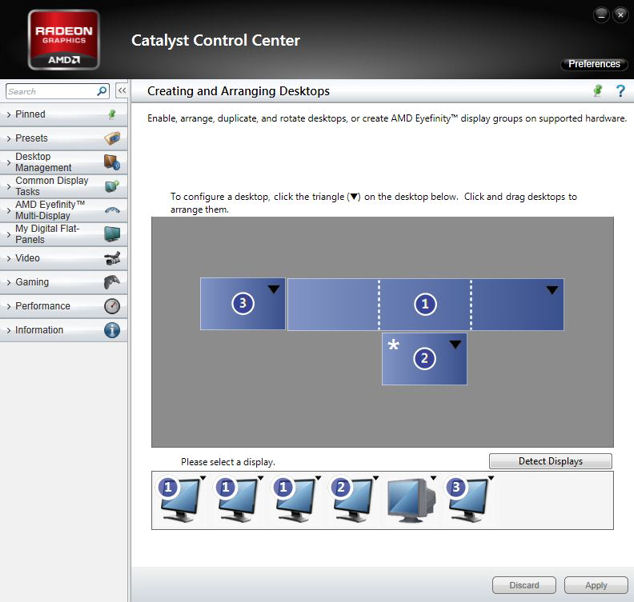Click the search magnifier icon
Image resolution: width=634 pixels, height=602 pixels.
point(102,91)
